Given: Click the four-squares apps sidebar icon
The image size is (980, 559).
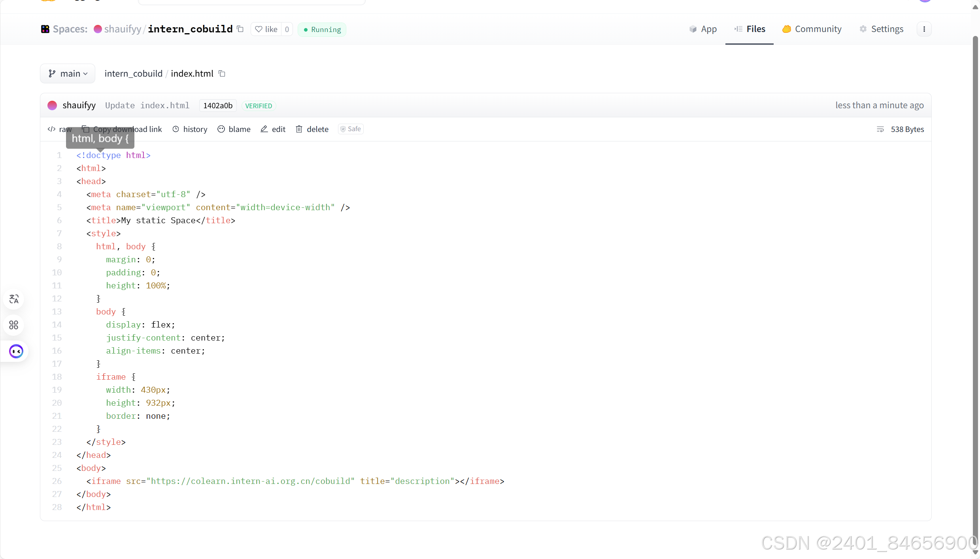Looking at the screenshot, I should [x=14, y=325].
